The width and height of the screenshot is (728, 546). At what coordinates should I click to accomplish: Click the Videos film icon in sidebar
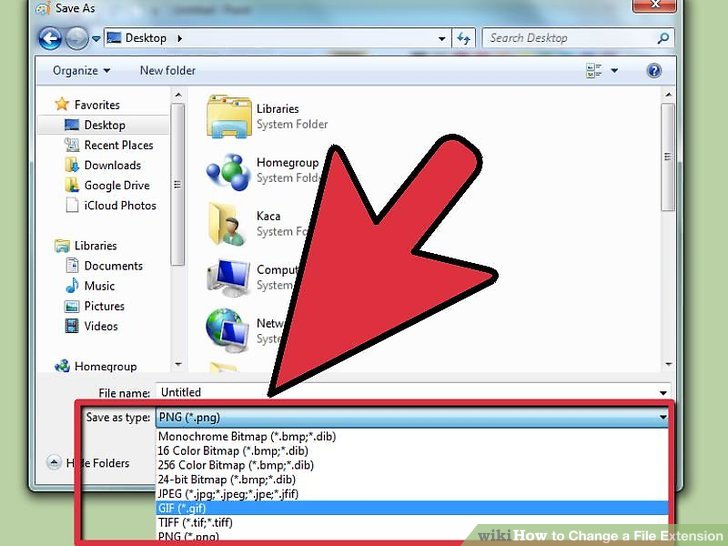click(x=72, y=326)
